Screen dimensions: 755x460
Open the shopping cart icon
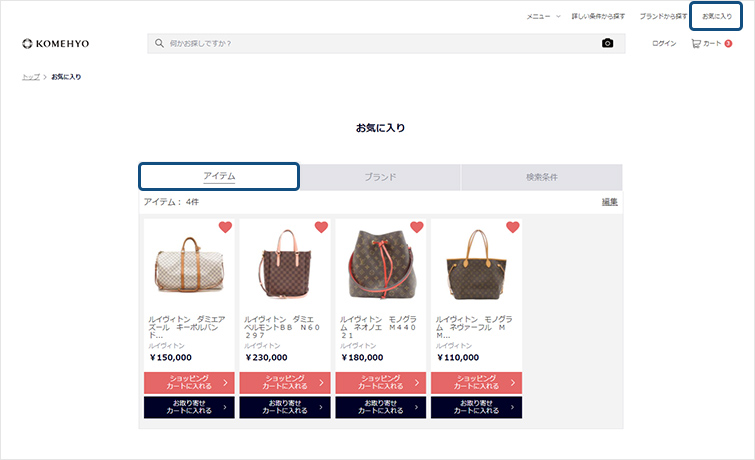696,43
